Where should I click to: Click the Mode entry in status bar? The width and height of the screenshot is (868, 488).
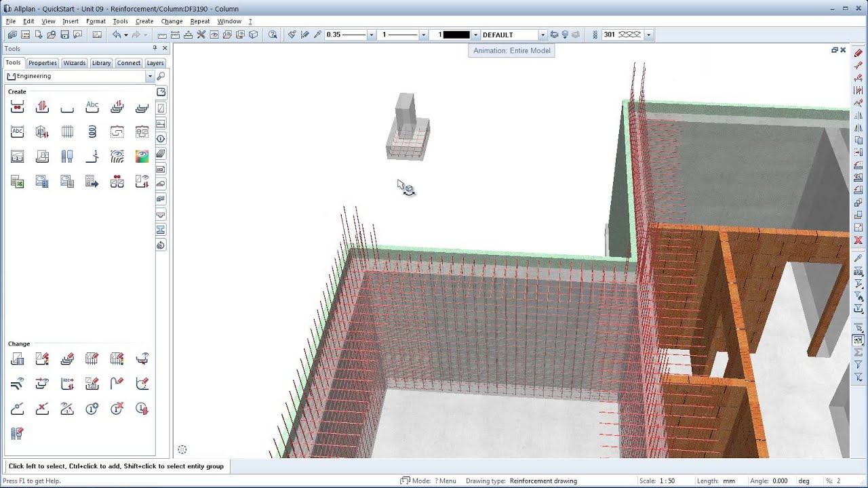[x=428, y=481]
